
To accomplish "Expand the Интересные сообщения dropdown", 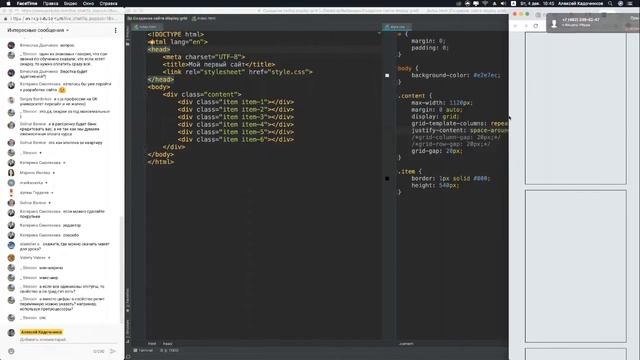I will pyautogui.click(x=38, y=30).
